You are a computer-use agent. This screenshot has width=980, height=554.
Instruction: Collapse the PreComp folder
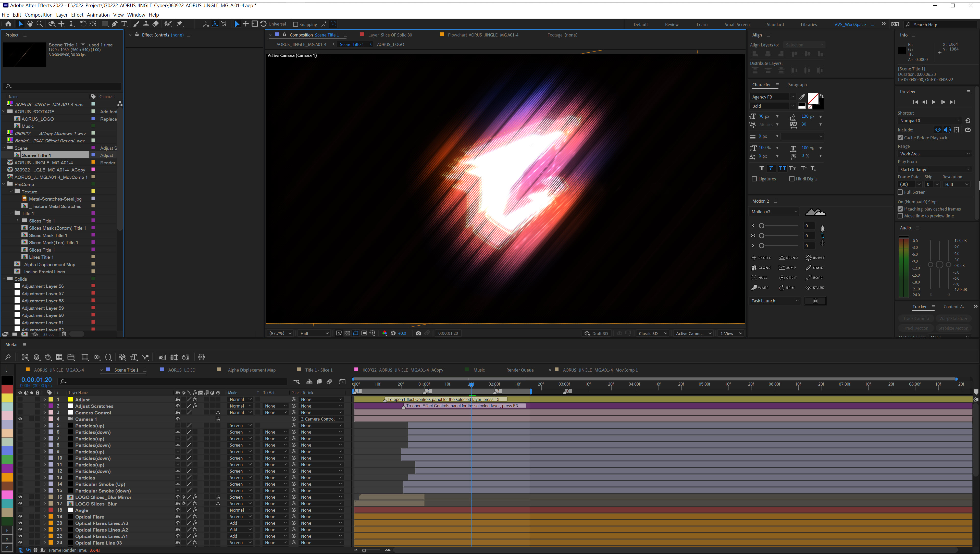[4, 184]
